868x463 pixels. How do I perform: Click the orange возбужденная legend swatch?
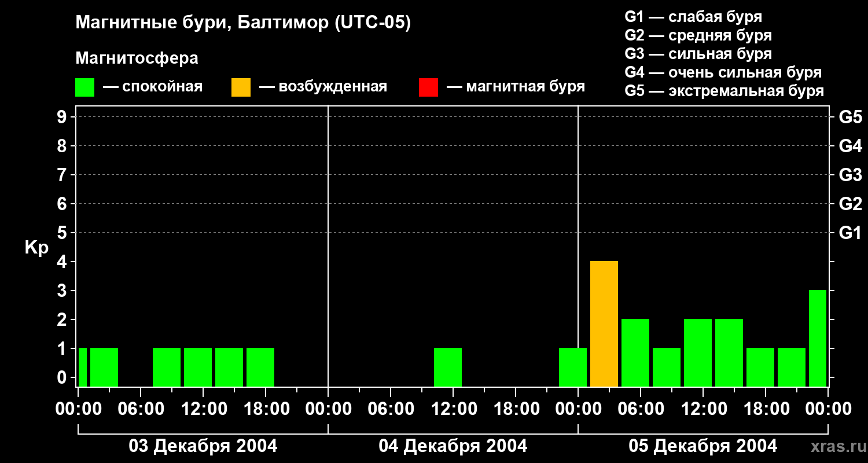pos(241,87)
